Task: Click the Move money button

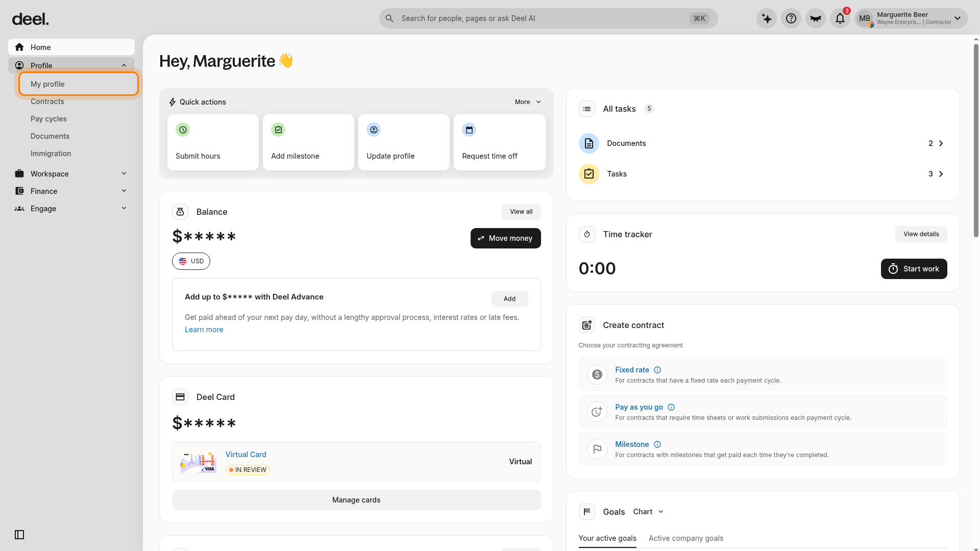Action: [x=505, y=238]
